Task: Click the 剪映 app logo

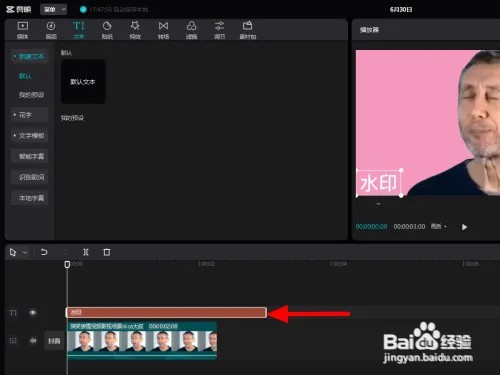Action: 19,9
